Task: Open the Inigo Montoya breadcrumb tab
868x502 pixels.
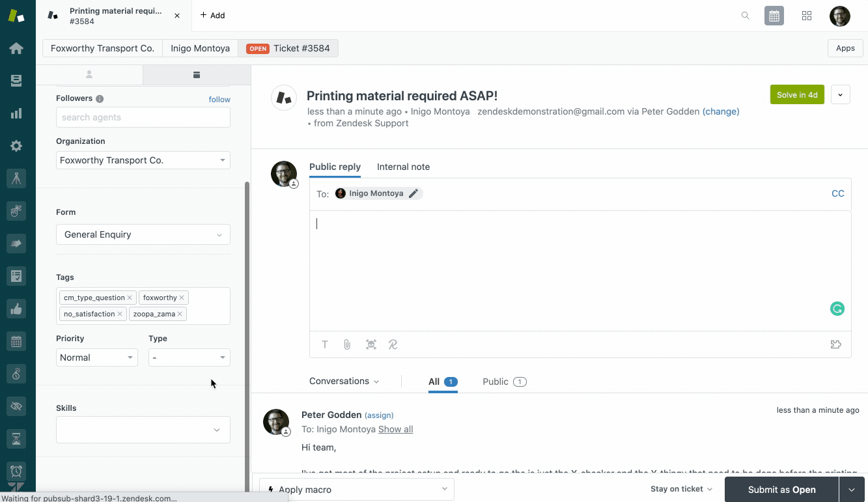Action: pyautogui.click(x=200, y=48)
